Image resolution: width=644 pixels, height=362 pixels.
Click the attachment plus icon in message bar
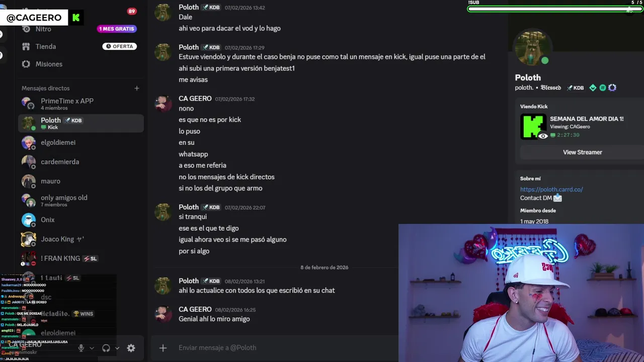tap(163, 347)
